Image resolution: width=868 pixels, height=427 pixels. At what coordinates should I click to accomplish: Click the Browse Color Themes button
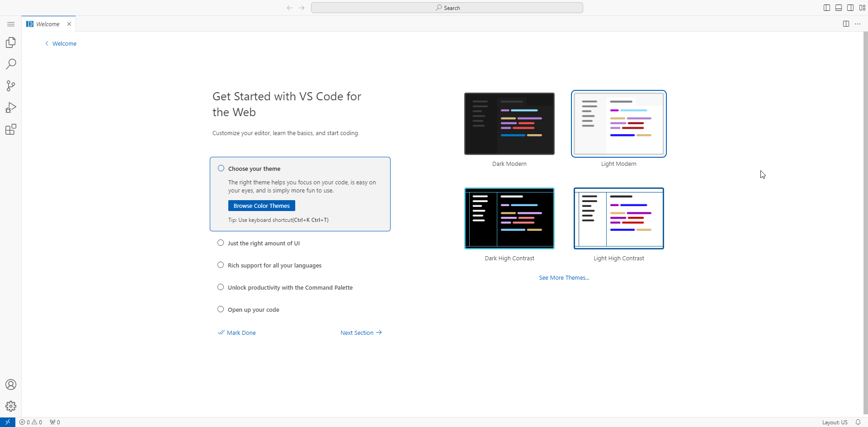click(261, 206)
